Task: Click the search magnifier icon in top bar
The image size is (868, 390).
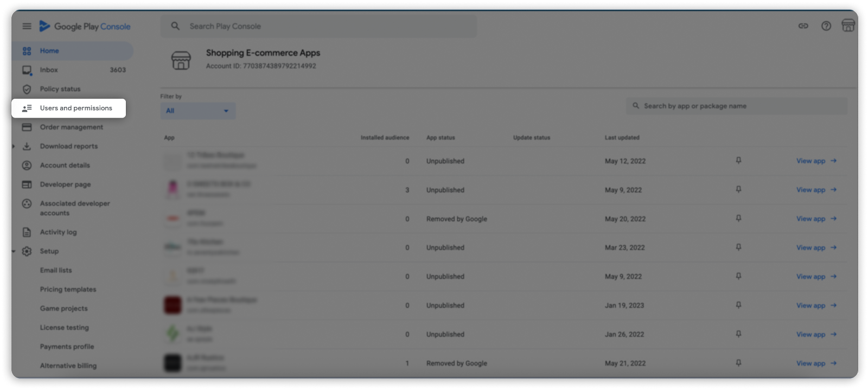Action: pyautogui.click(x=175, y=26)
